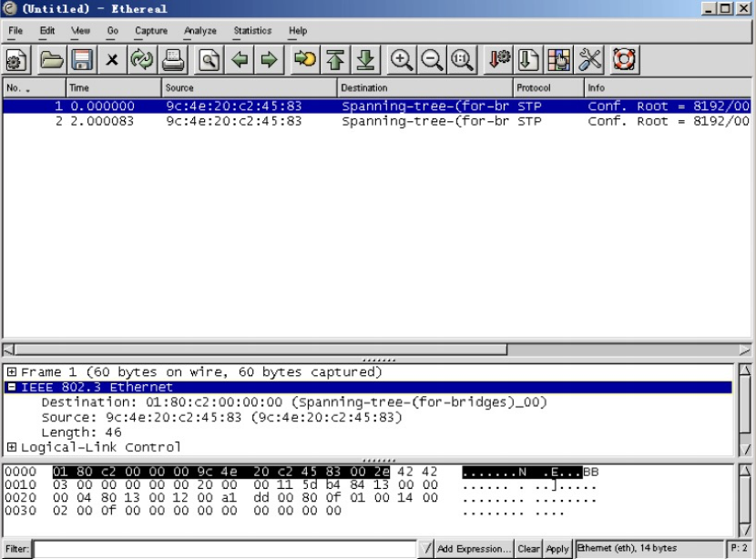Open the capture interfaces toolbar icon
The width and height of the screenshot is (756, 559).
pyautogui.click(x=16, y=60)
